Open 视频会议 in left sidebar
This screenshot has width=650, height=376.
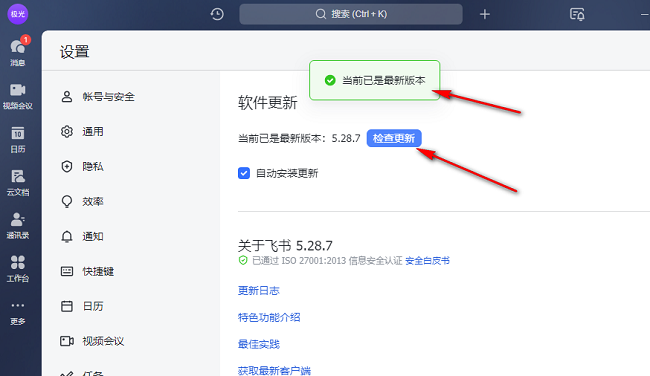(18, 96)
